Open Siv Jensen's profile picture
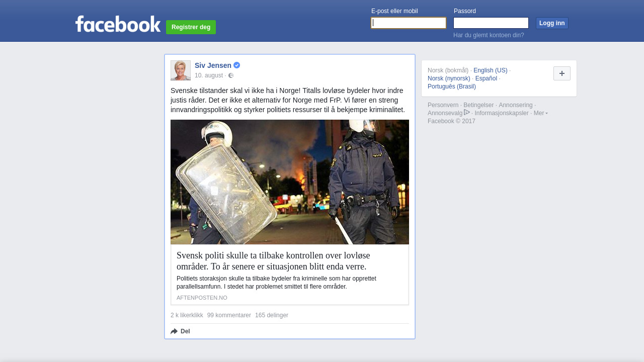The width and height of the screenshot is (644, 362). click(181, 70)
